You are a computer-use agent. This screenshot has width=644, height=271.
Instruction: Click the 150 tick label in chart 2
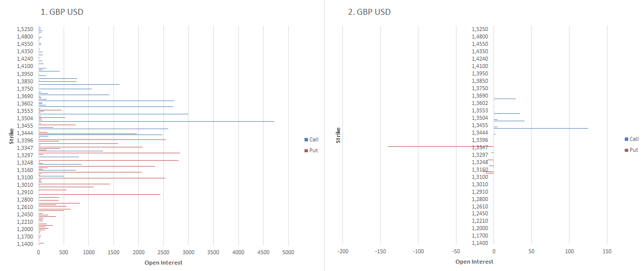607,251
